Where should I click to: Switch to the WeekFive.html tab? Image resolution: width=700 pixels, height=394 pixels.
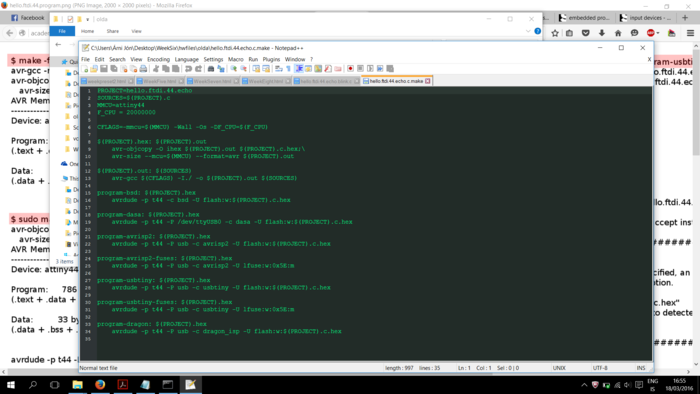159,81
